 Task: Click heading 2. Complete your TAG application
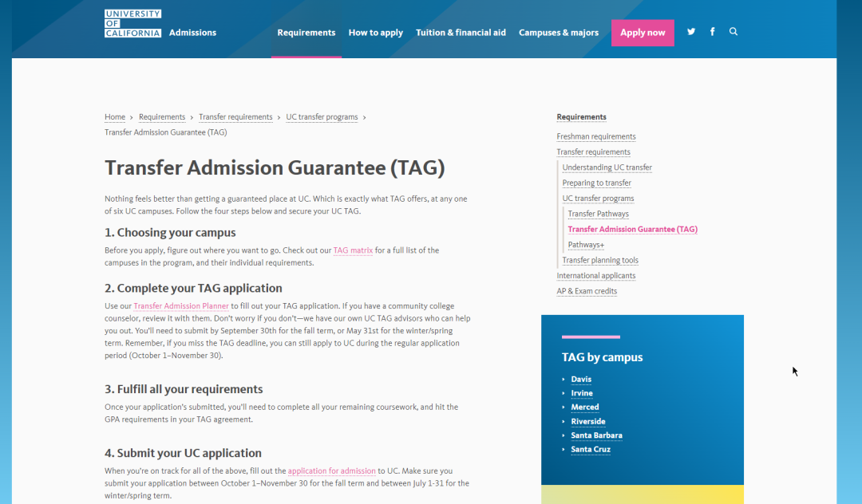[x=193, y=288]
